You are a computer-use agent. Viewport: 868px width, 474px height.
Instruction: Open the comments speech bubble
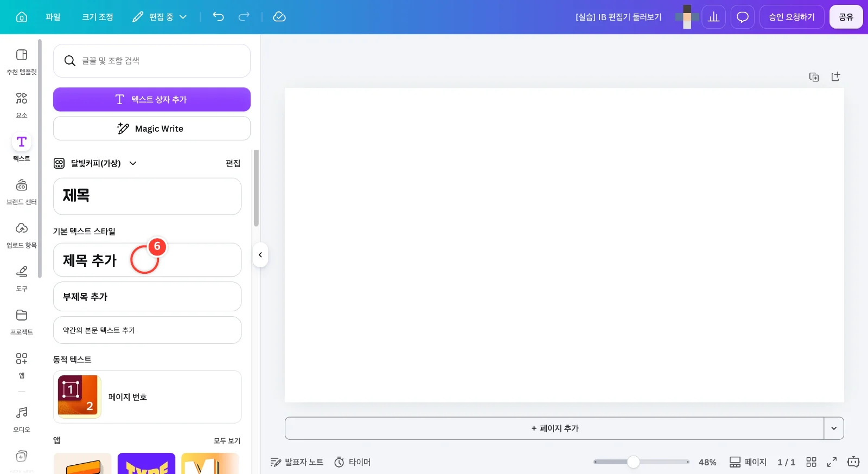click(743, 17)
